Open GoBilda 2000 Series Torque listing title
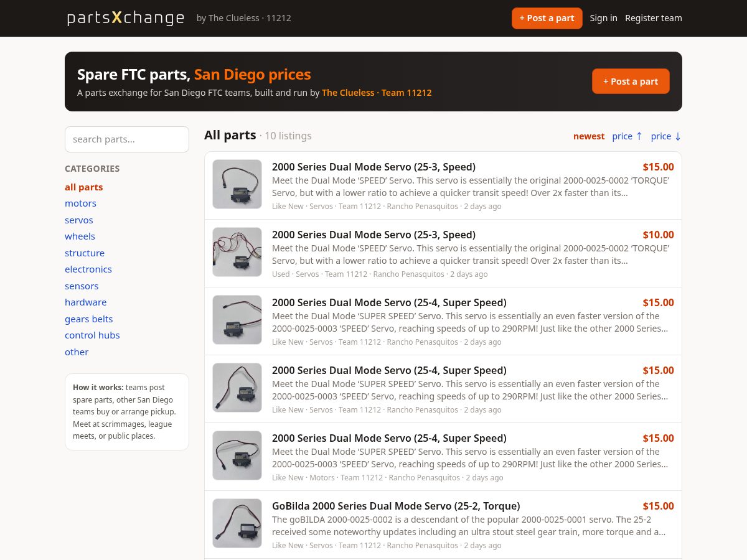 pyautogui.click(x=396, y=506)
